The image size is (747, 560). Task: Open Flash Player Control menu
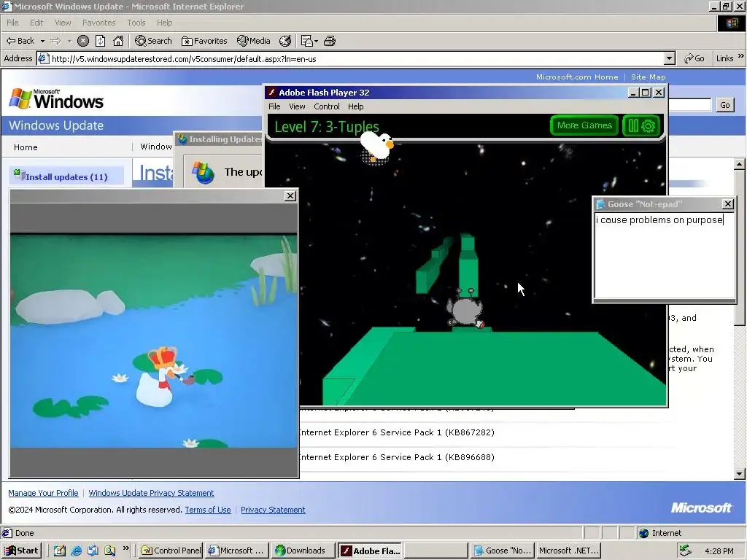(x=326, y=106)
